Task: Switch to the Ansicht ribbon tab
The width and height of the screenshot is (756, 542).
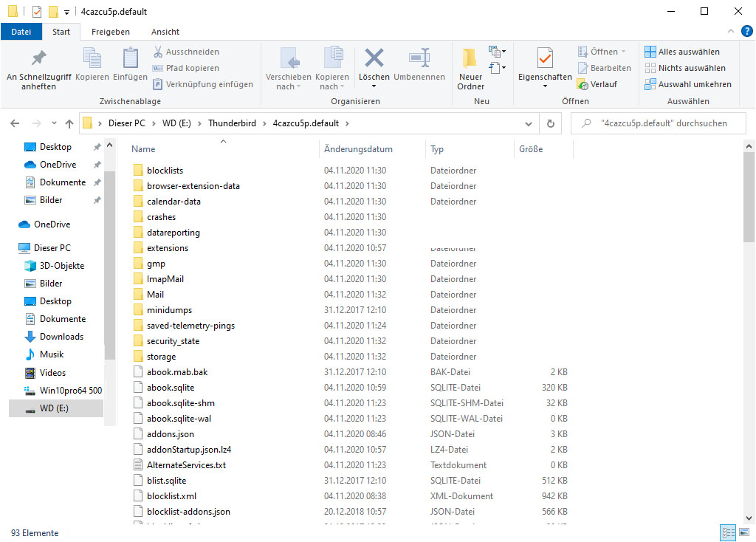Action: click(165, 32)
